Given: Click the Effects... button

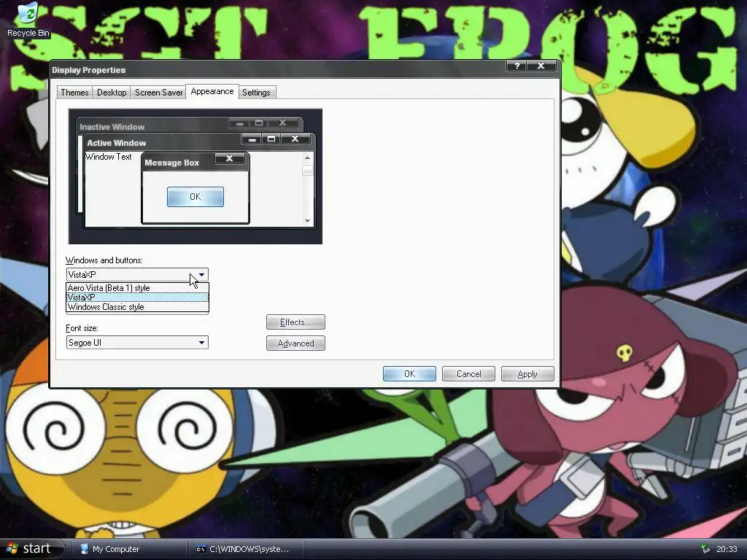Looking at the screenshot, I should (295, 322).
